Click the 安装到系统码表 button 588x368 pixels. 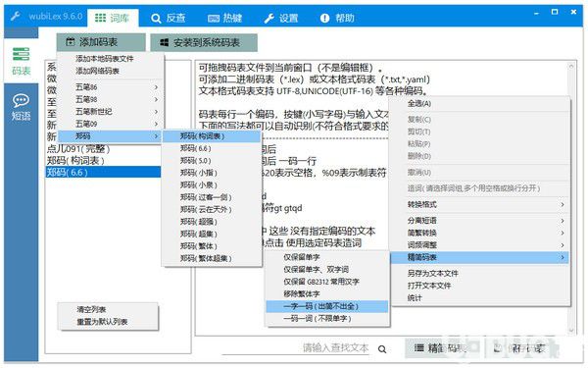coord(204,42)
